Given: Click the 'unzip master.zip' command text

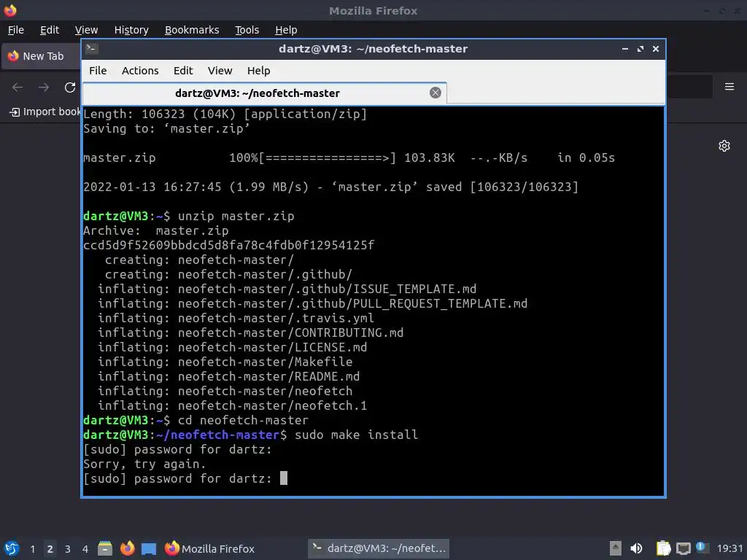Looking at the screenshot, I should coord(236,216).
